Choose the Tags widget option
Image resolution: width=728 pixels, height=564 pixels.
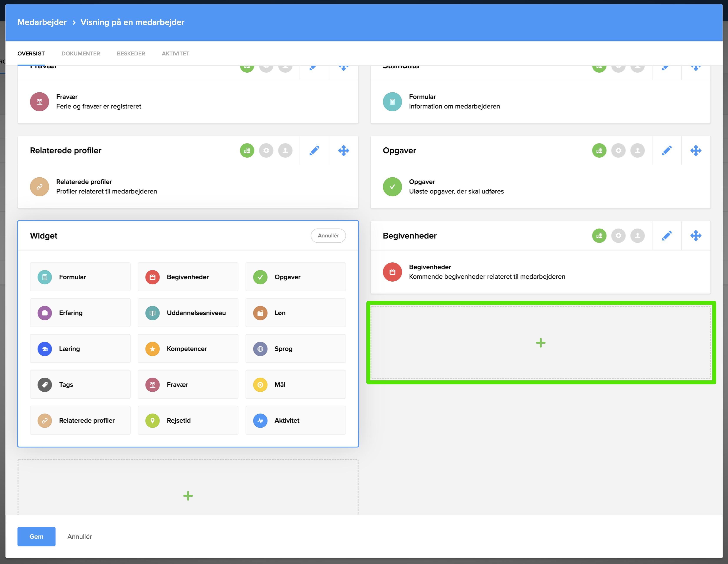(80, 385)
